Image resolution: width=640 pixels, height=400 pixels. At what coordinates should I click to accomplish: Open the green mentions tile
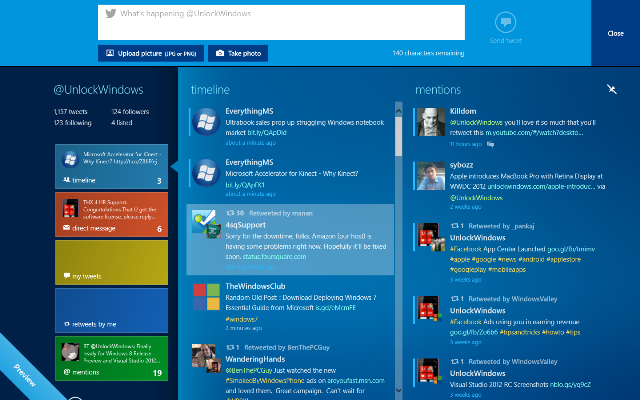pos(111,358)
